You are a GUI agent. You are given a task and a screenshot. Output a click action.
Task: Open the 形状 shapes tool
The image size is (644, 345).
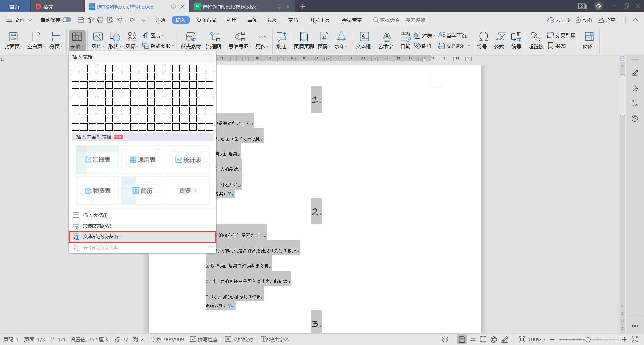click(115, 40)
